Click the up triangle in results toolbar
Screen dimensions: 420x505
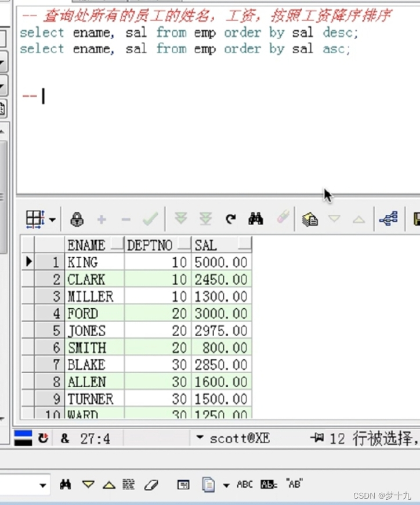(359, 219)
